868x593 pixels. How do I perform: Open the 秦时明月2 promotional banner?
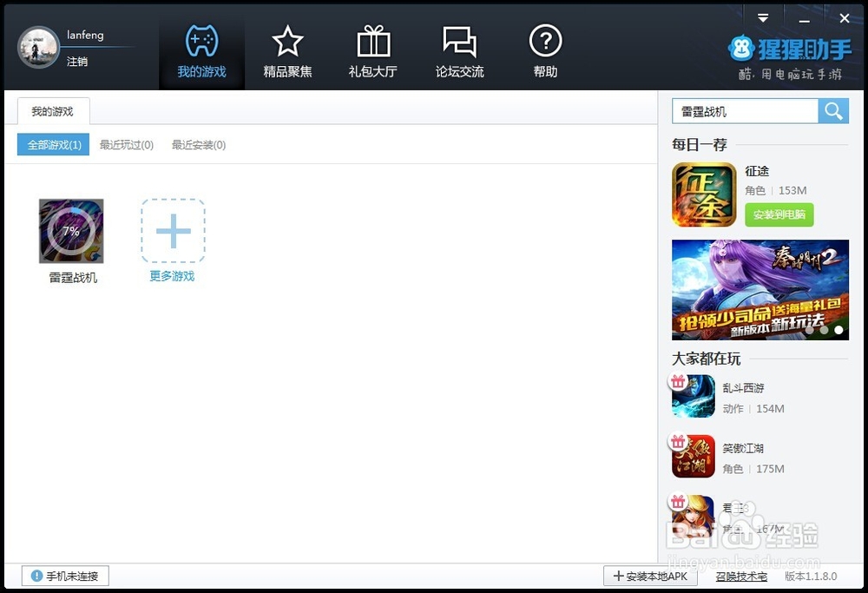click(760, 290)
